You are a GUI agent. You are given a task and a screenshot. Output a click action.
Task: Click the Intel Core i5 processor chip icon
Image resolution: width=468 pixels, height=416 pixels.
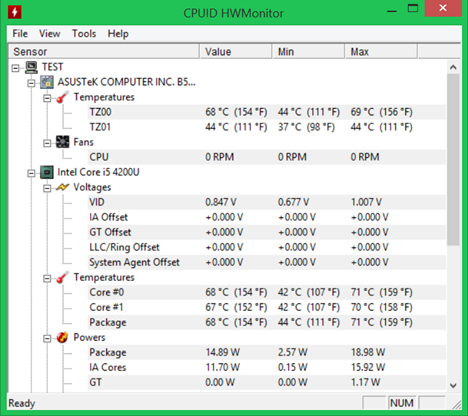tap(47, 172)
